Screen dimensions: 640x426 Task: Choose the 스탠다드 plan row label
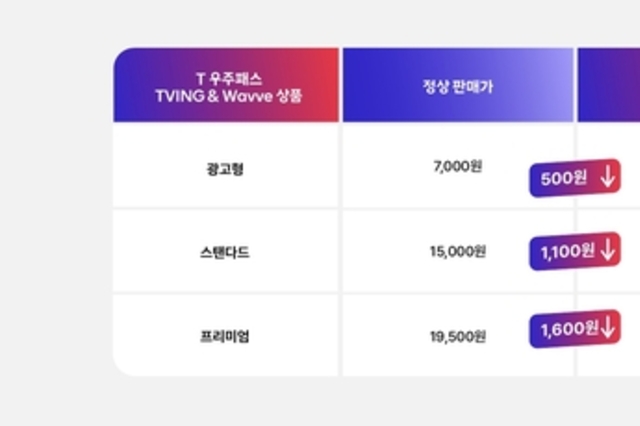226,252
